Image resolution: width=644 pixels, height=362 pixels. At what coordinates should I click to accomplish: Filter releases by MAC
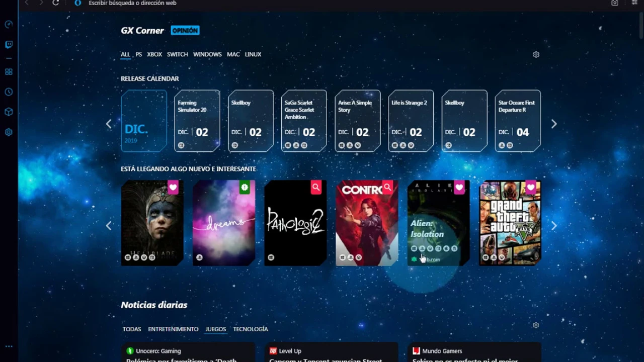pos(233,54)
